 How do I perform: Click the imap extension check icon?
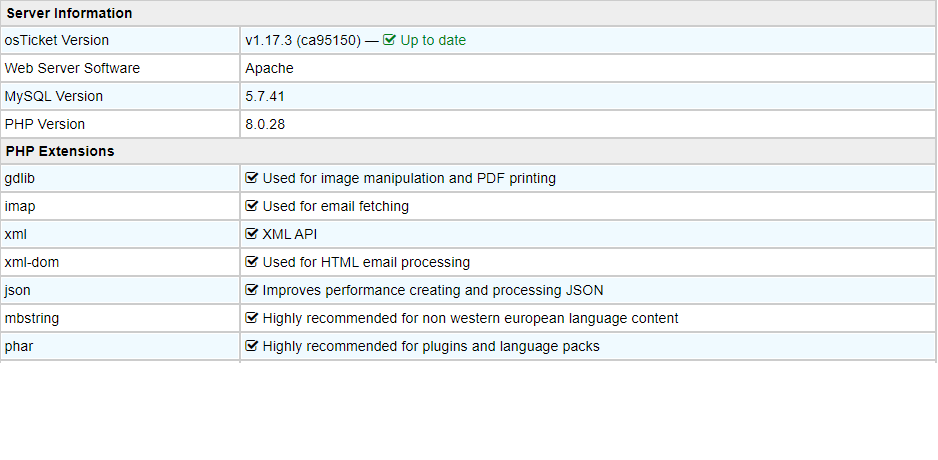(x=251, y=206)
